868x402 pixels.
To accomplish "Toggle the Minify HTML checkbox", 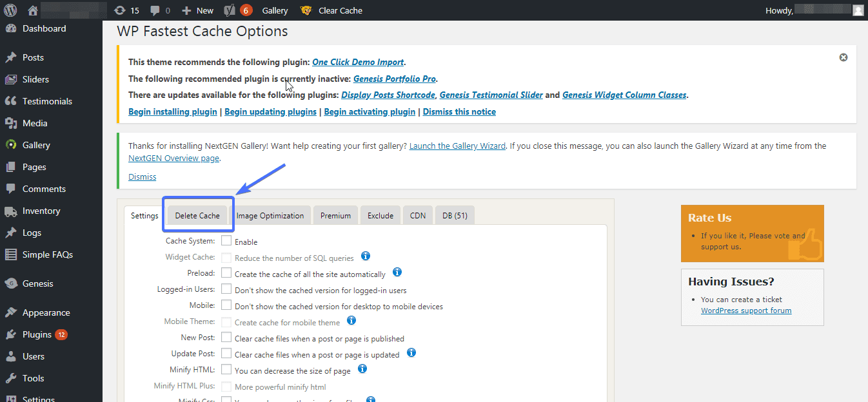I will (226, 370).
